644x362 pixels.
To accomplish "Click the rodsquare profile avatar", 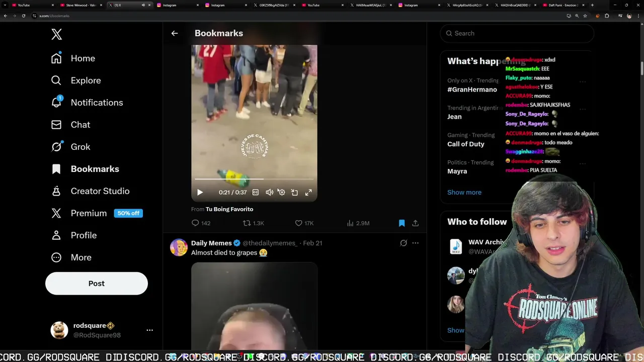I will [x=59, y=330].
